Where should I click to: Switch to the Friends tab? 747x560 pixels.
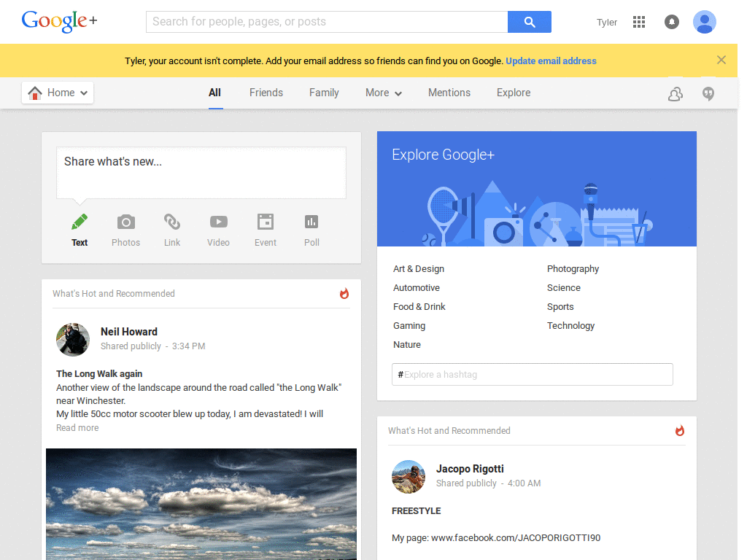[266, 93]
